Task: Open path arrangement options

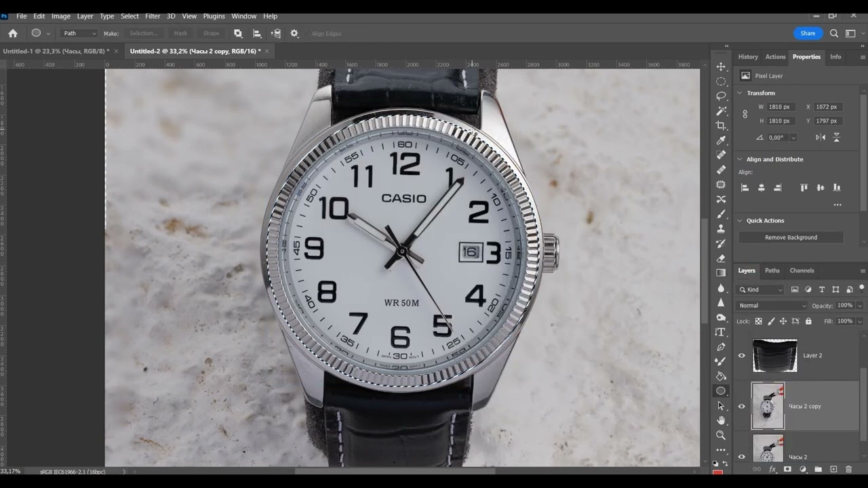Action: point(276,33)
